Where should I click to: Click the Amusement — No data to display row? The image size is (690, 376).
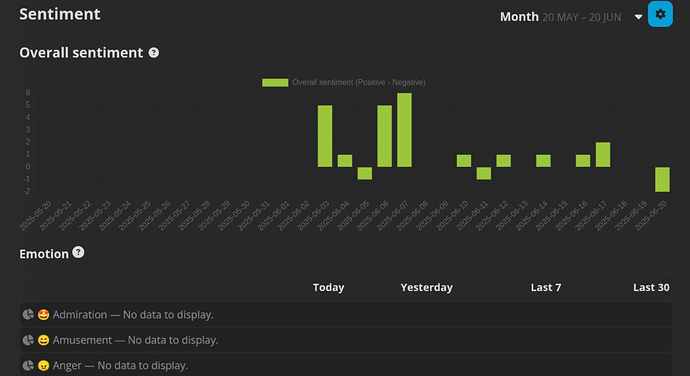pyautogui.click(x=345, y=340)
